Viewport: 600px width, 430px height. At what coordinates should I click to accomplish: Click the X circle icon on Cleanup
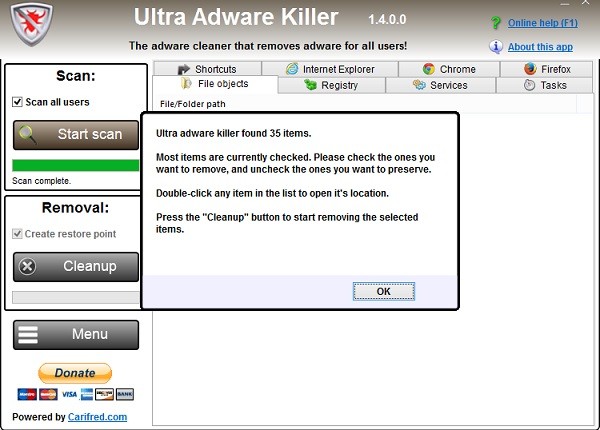tap(28, 267)
